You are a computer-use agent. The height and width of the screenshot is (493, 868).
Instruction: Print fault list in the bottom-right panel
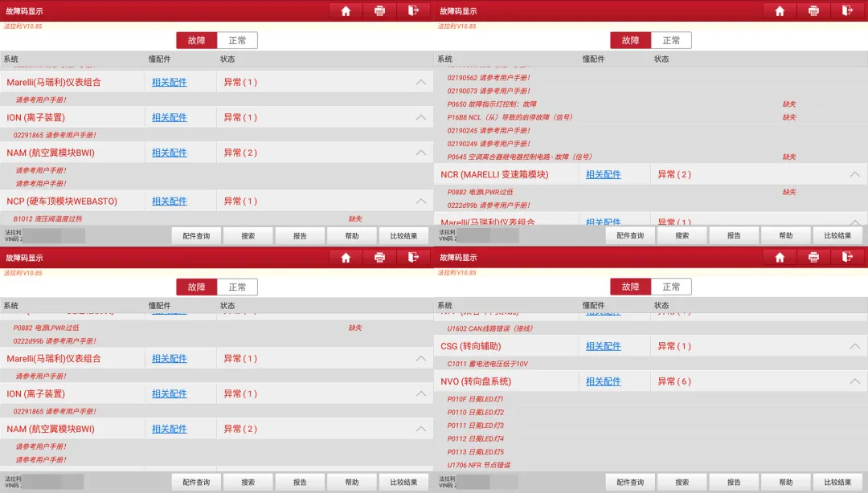click(x=813, y=257)
